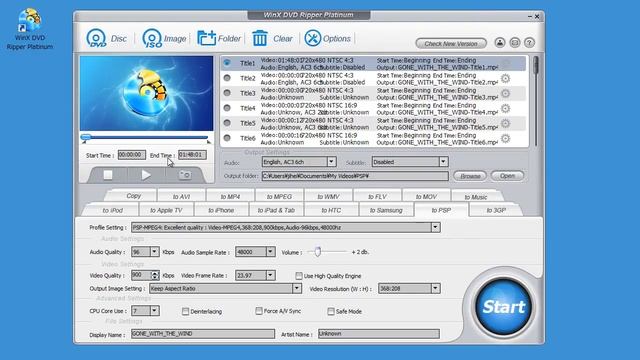Open the WinX DVD Ripper Platinum desktop shortcut
640x360 pixels.
[29, 29]
